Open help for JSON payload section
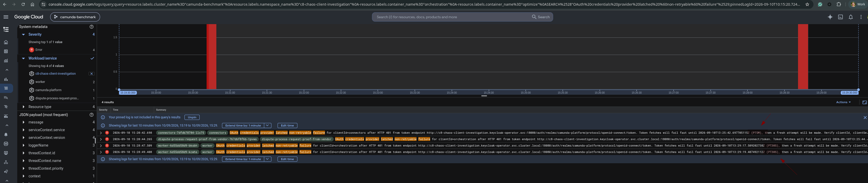Screen dimensions: 868x183 (91, 115)
